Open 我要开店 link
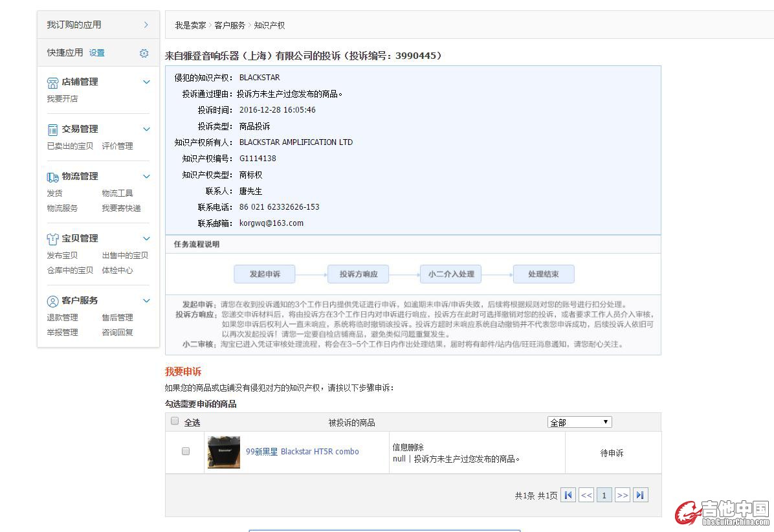Viewport: 774px width, 532px height. (x=62, y=99)
